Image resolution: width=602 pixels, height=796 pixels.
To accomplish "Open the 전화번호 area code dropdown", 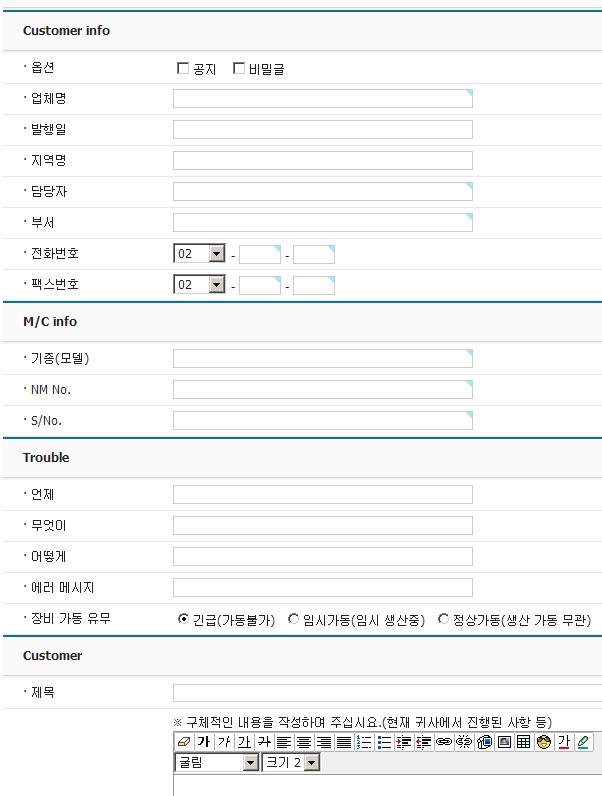I will click(x=217, y=254).
